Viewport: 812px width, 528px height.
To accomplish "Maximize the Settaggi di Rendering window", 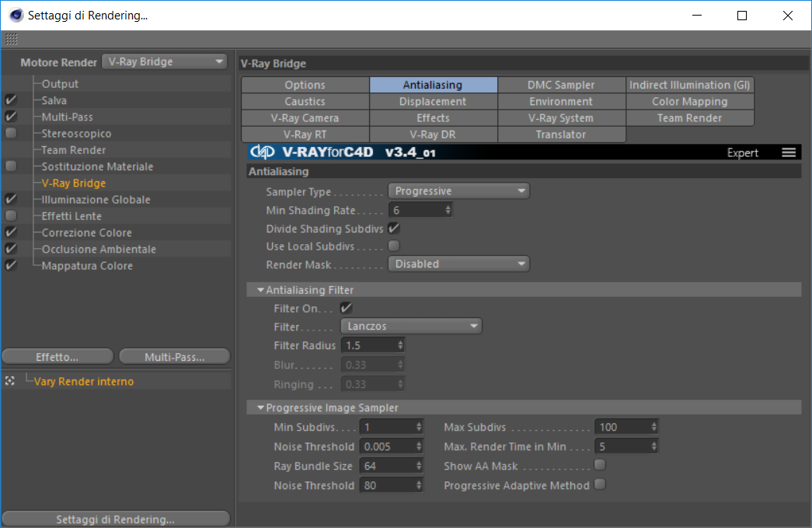I will (x=742, y=16).
